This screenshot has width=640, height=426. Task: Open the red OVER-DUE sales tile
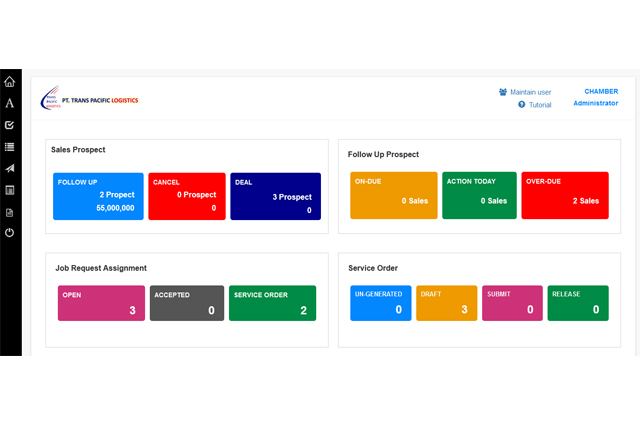[x=565, y=195]
